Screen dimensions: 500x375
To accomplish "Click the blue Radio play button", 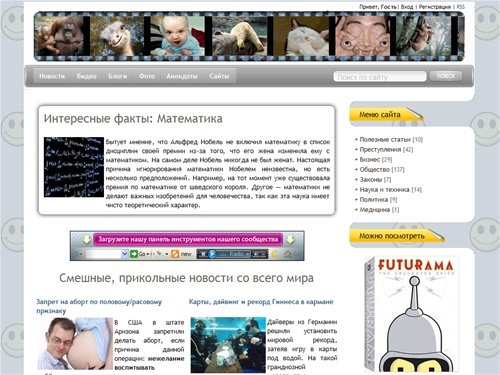I will [x=212, y=254].
